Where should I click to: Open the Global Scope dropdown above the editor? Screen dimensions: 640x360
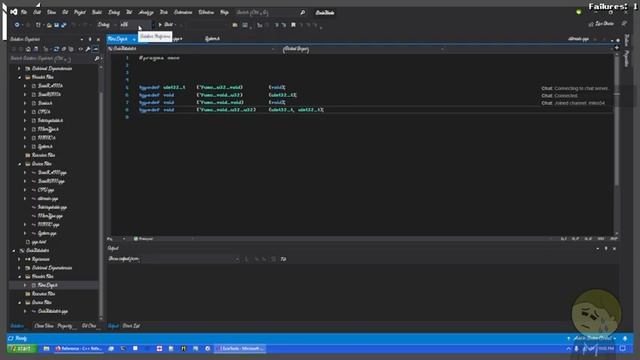(x=363, y=49)
